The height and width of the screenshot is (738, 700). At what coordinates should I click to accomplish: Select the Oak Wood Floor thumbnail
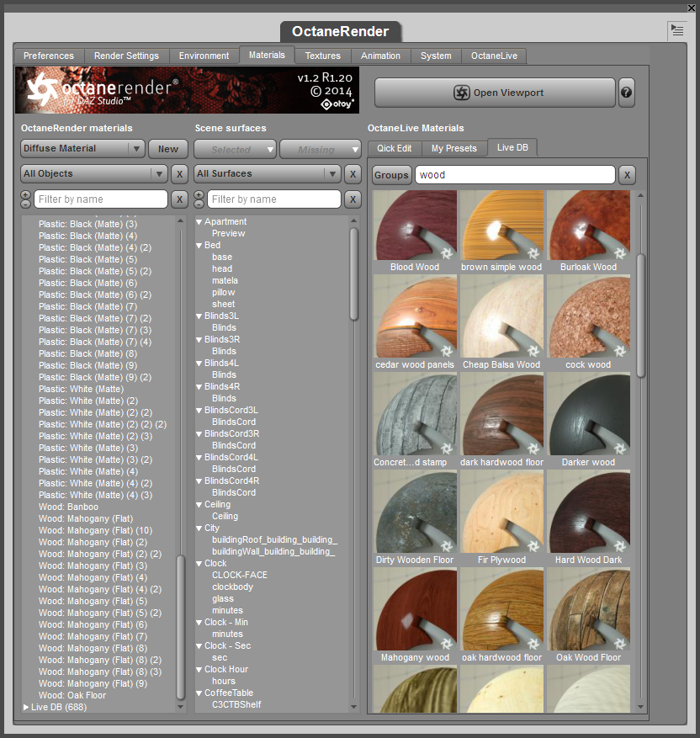tap(588, 609)
